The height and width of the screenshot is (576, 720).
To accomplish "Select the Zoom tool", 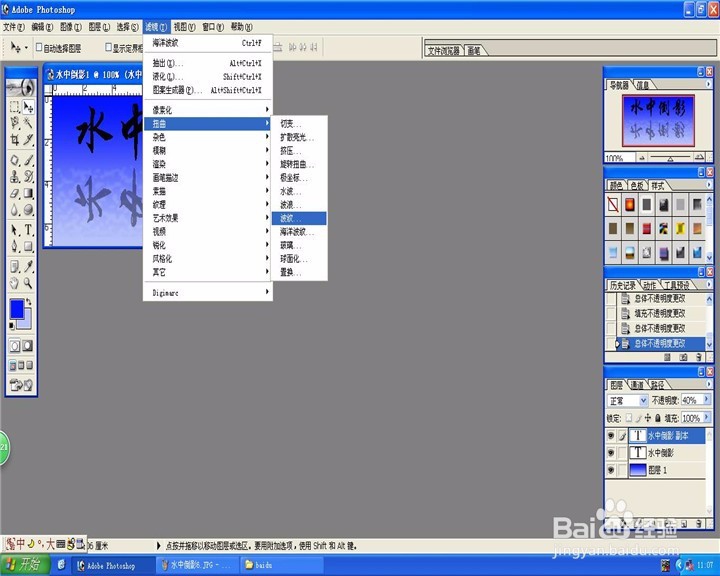I will [28, 283].
